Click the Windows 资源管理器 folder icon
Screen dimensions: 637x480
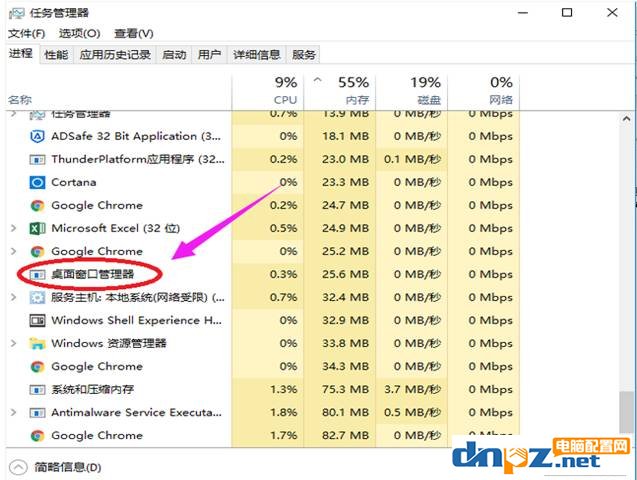pyautogui.click(x=37, y=344)
